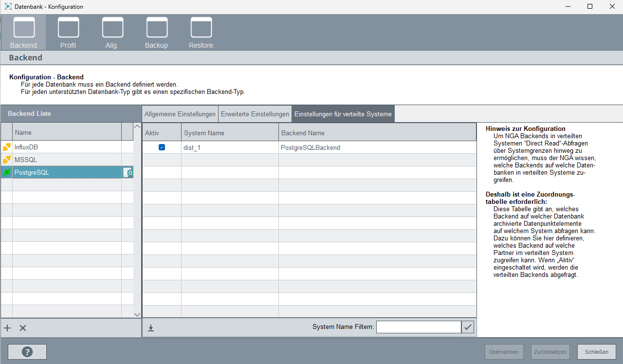This screenshot has width=623, height=364.
Task: Select MSSQL in backend list
Action: pyautogui.click(x=25, y=160)
